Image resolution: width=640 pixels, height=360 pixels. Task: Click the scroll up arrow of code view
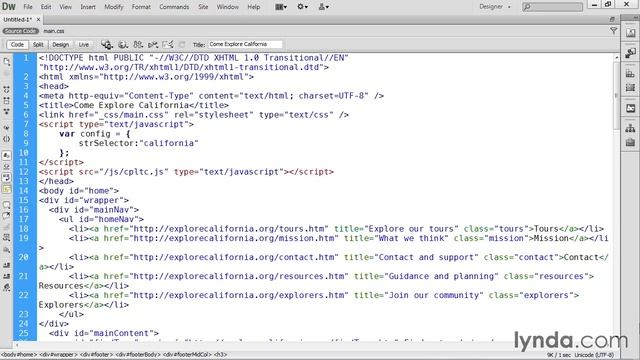[x=616, y=58]
